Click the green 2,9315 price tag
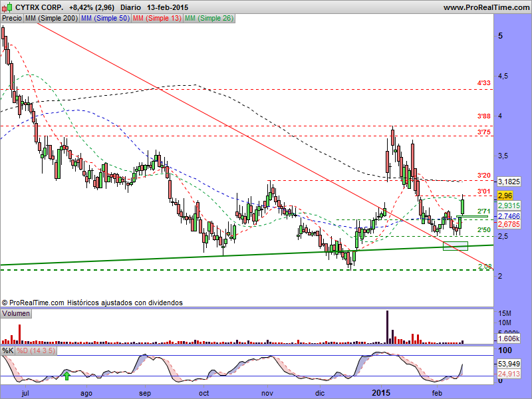The image size is (532, 399). 509,205
